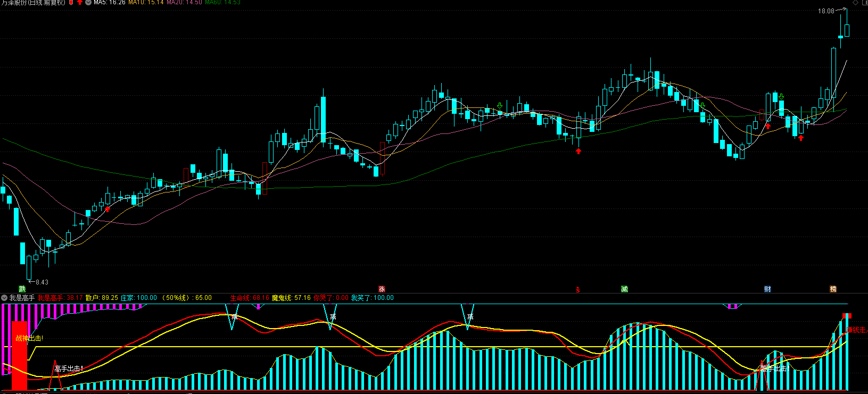The width and height of the screenshot is (868, 394).
Task: Click the 散户: 89.25 value
Action: [102, 298]
